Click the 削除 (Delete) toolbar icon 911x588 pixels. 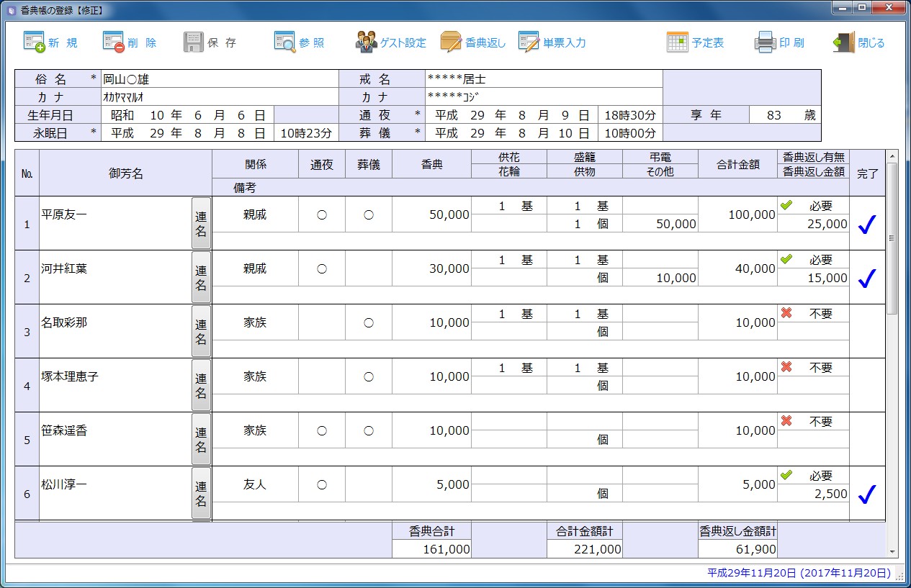[x=114, y=42]
